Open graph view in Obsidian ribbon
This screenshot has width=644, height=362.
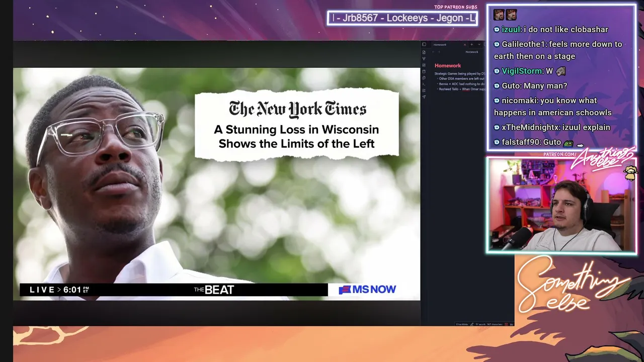[x=424, y=59]
